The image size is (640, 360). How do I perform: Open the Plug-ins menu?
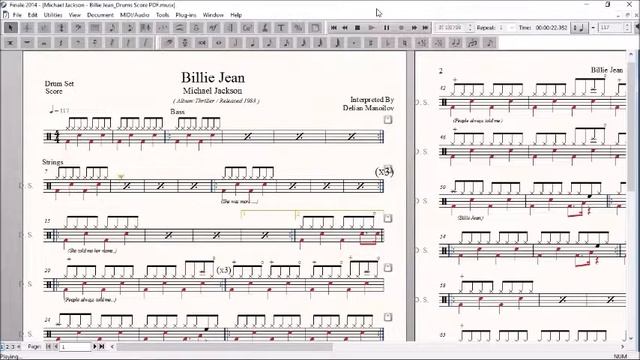point(186,15)
